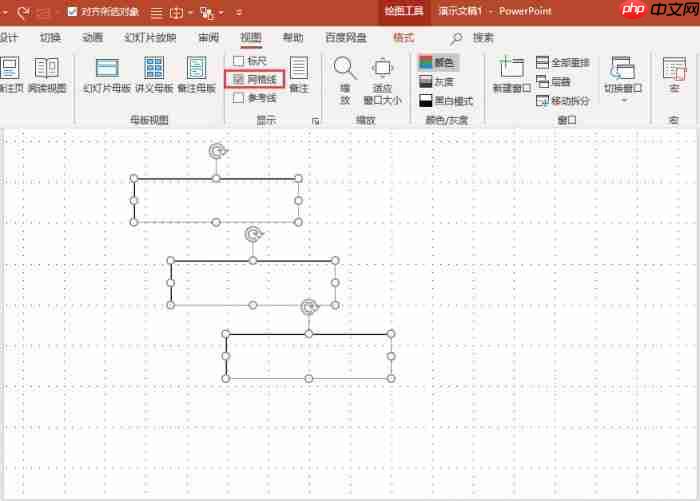
Task: Click the rotation handle of the middle rectangle
Action: tap(254, 234)
